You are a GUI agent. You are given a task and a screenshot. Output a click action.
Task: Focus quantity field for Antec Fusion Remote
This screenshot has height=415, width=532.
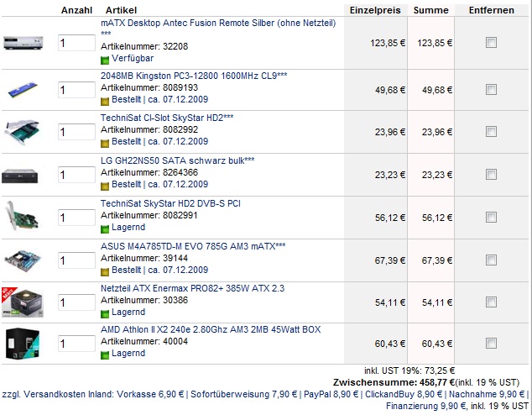pyautogui.click(x=76, y=43)
